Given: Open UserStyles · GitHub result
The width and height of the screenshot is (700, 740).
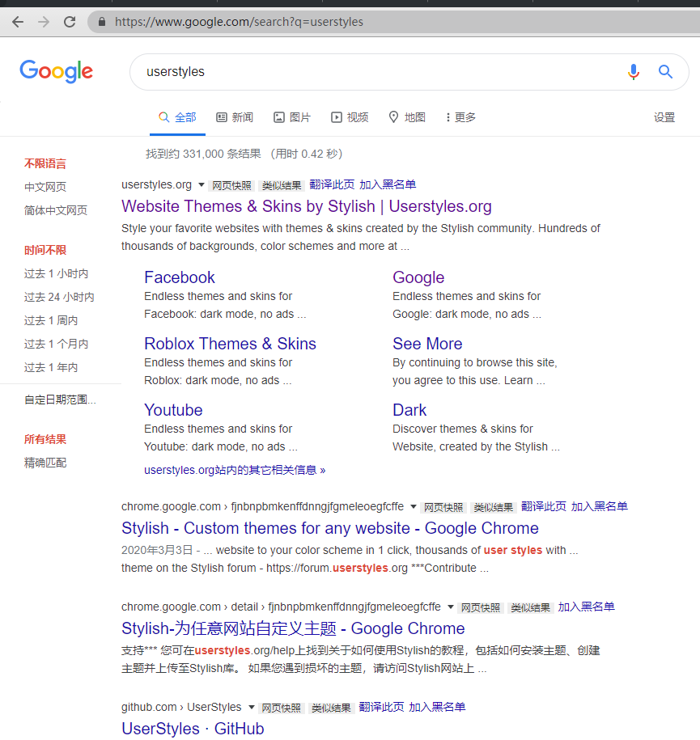Looking at the screenshot, I should [x=193, y=729].
